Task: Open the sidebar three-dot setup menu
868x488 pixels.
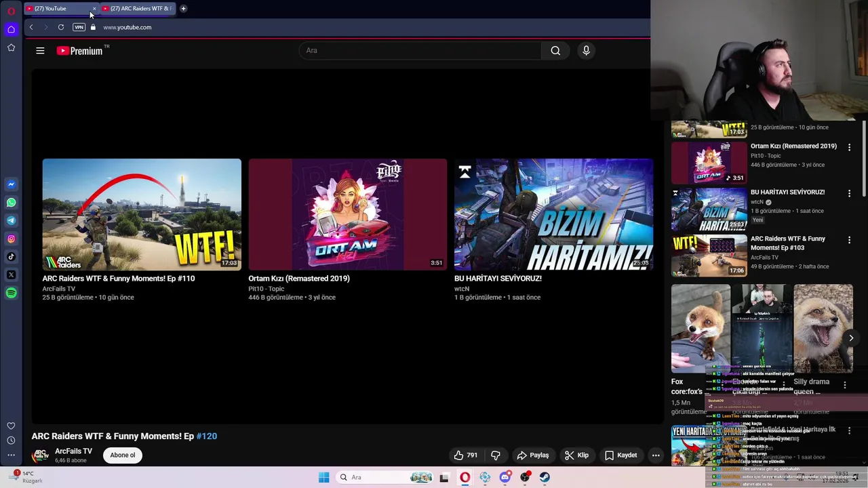Action: pyautogui.click(x=11, y=455)
